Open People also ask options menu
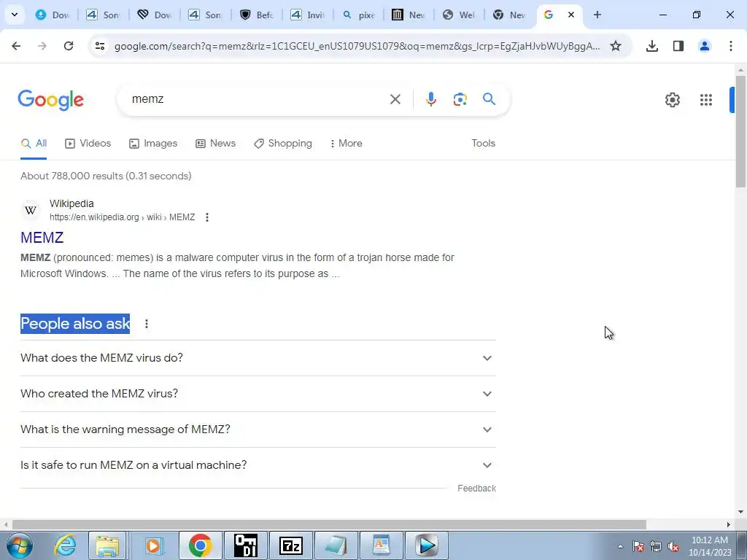Screen dimensions: 747x560 [146, 324]
